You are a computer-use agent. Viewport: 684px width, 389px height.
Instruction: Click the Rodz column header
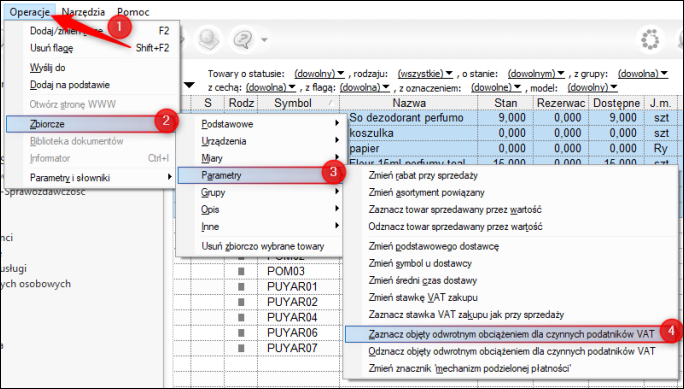click(x=241, y=103)
